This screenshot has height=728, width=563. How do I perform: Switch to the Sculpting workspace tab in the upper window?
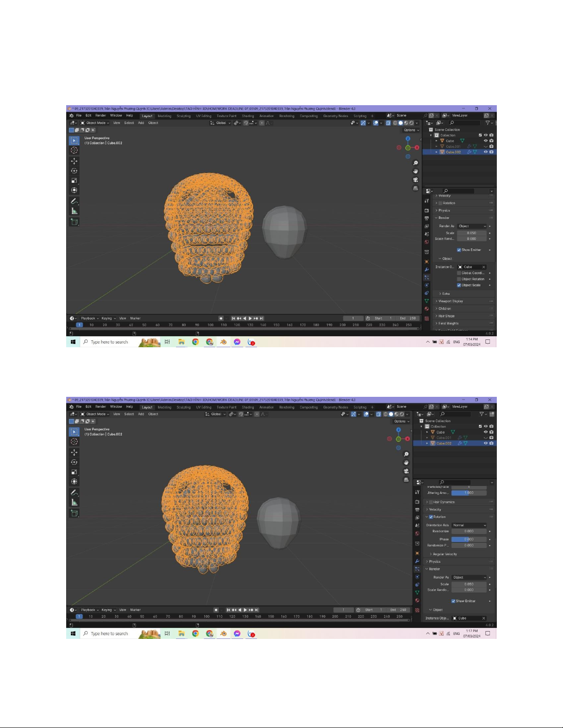coord(183,116)
